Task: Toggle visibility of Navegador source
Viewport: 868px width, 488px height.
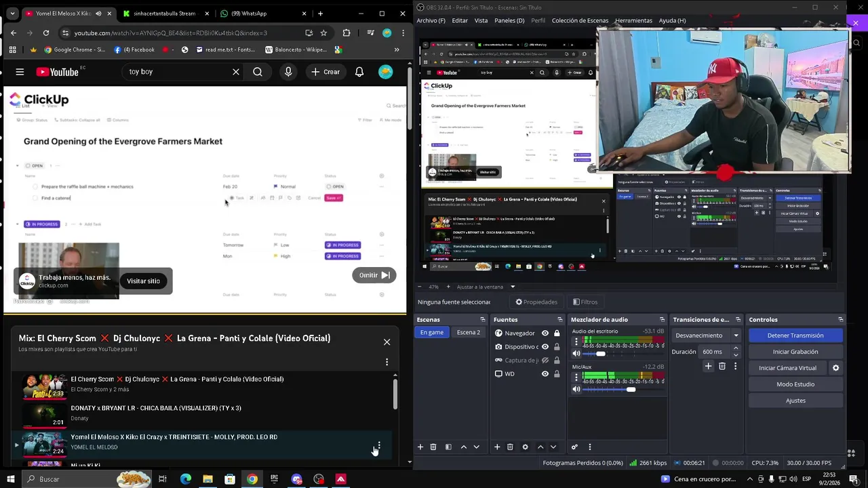Action: pos(545,333)
